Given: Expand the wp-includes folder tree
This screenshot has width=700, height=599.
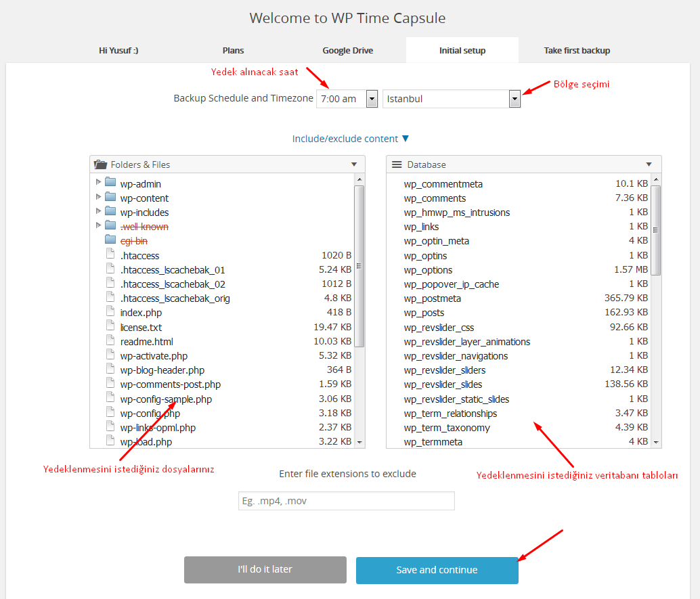Looking at the screenshot, I should point(99,212).
